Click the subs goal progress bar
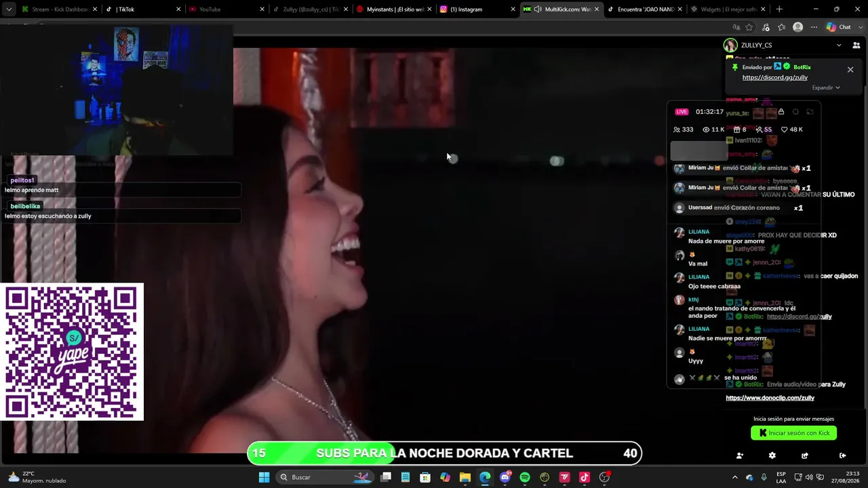This screenshot has height=488, width=868. coord(444,453)
